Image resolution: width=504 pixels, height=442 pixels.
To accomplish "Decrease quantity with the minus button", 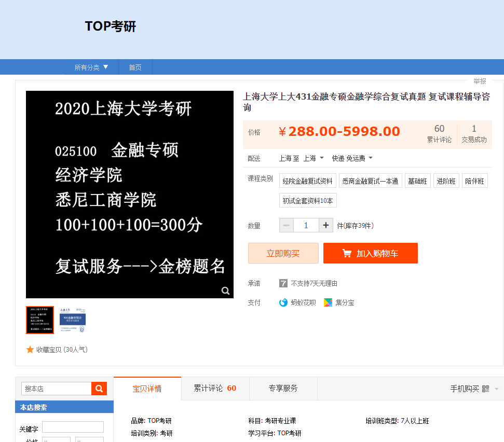I will [x=286, y=226].
